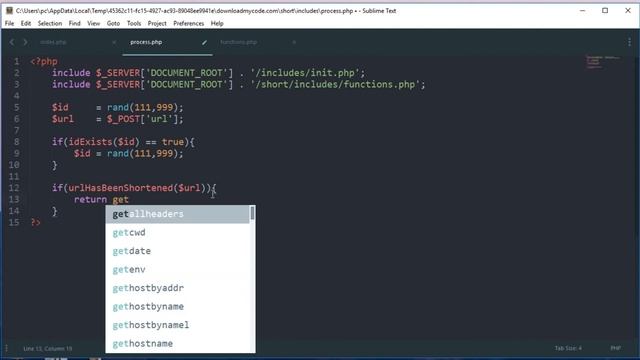
Task: Click the return keyword on line 13
Action: tap(90, 200)
